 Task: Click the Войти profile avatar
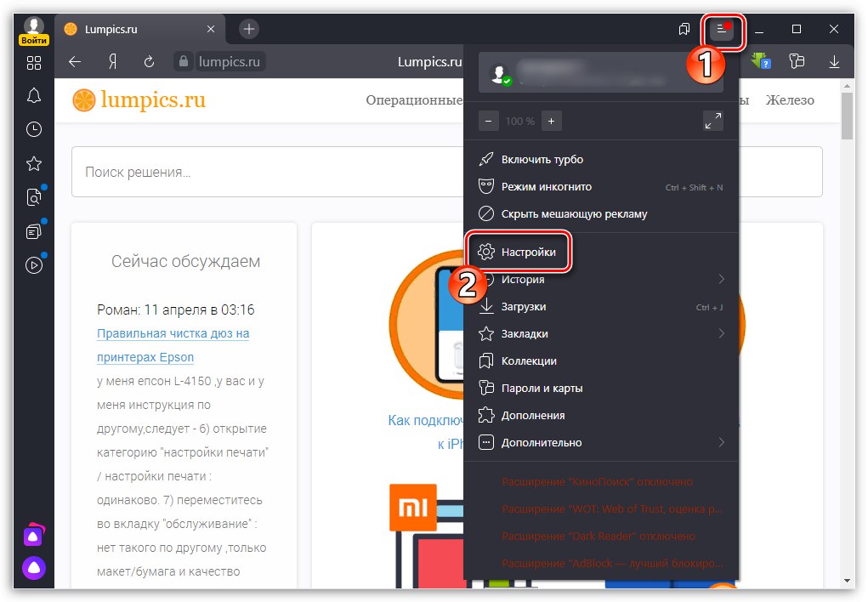click(34, 31)
